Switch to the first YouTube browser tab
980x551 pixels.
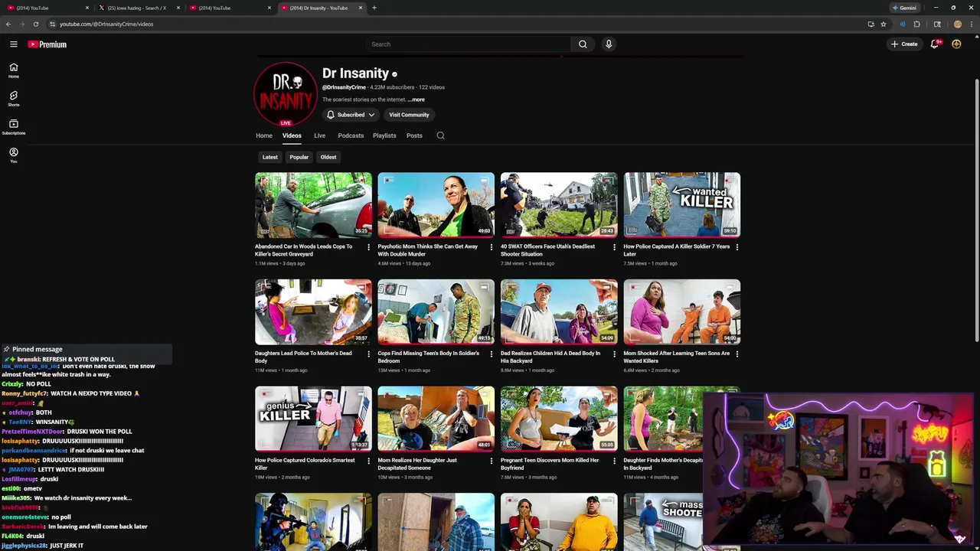pos(46,8)
